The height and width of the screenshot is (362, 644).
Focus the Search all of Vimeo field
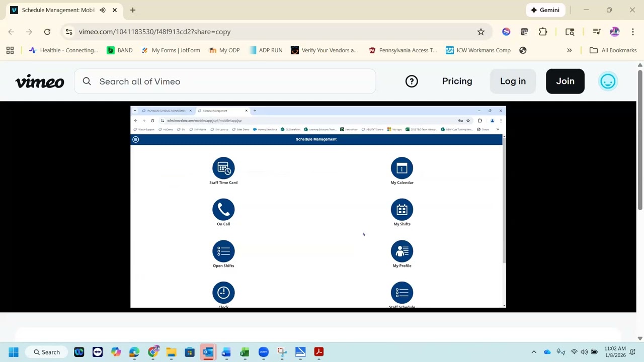click(225, 81)
